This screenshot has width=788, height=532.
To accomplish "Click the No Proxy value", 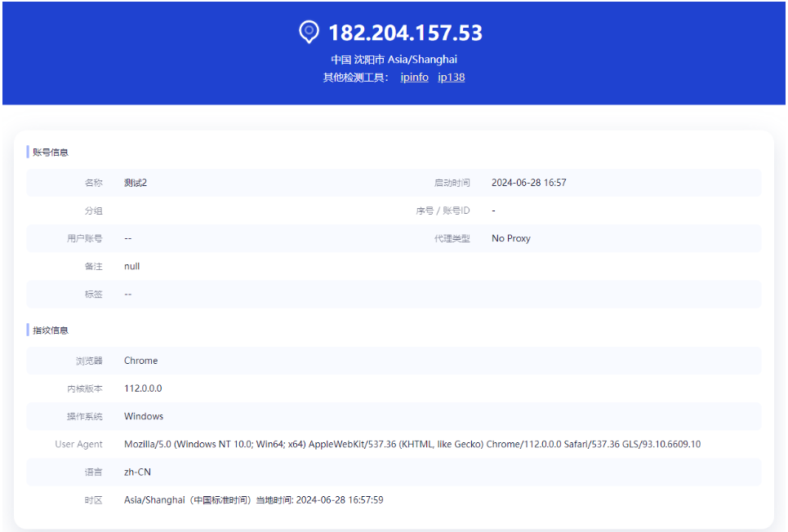I will point(510,238).
